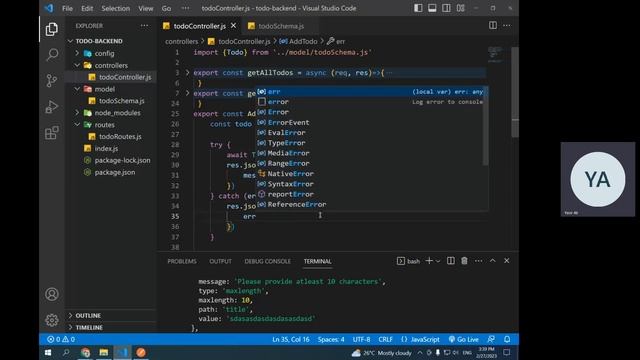
Task: Open the overflow menu ellipsis in menu bar
Action: pyautogui.click(x=185, y=8)
